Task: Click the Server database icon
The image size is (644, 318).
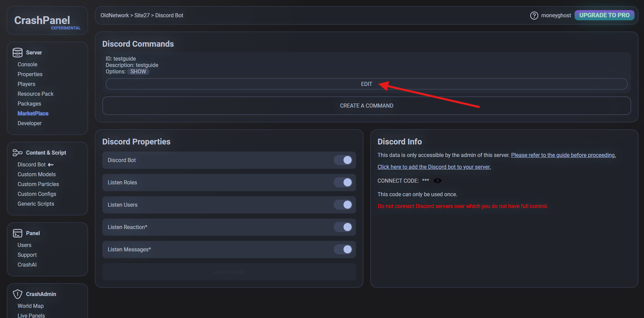Action: 17,52
